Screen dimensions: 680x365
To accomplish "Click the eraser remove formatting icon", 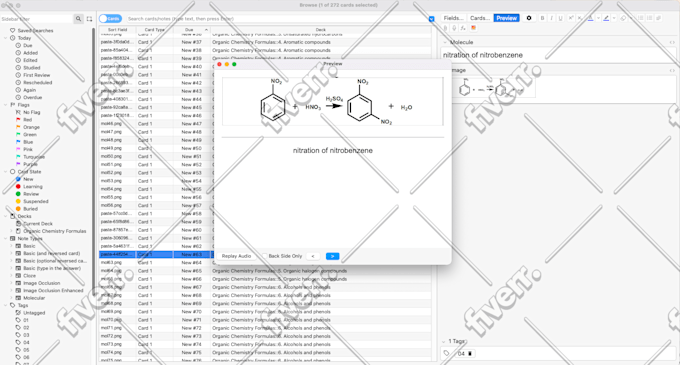I will click(x=623, y=18).
